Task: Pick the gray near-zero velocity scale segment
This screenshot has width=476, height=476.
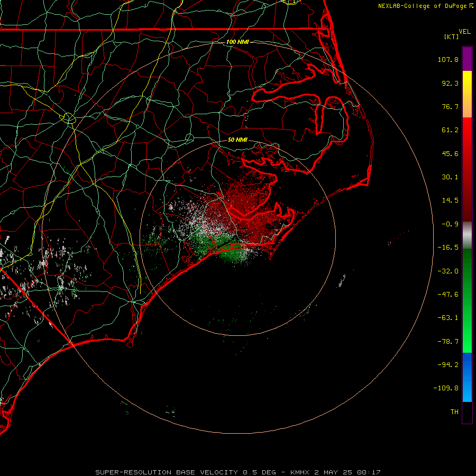Action: pos(467,235)
